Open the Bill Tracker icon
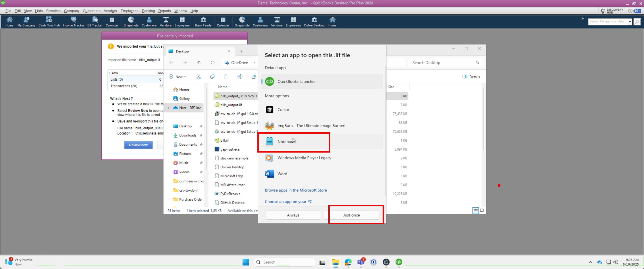This screenshot has height=269, width=644. click(x=95, y=22)
